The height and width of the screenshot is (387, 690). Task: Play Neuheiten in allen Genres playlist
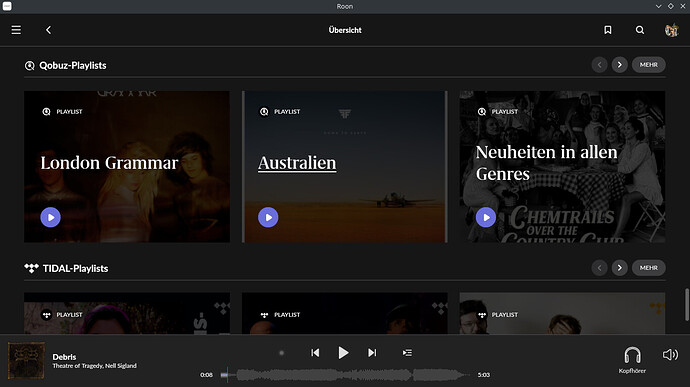click(x=486, y=217)
